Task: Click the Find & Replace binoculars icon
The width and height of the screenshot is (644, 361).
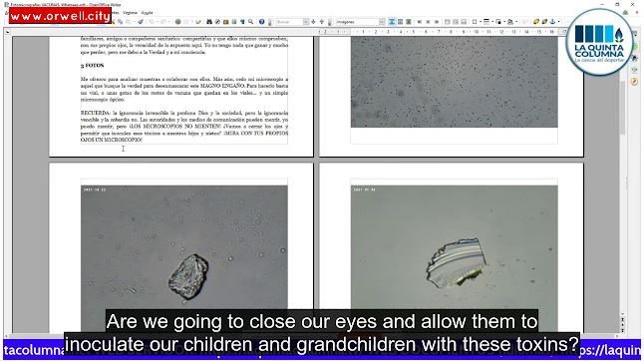Action: pyautogui.click(x=209, y=21)
